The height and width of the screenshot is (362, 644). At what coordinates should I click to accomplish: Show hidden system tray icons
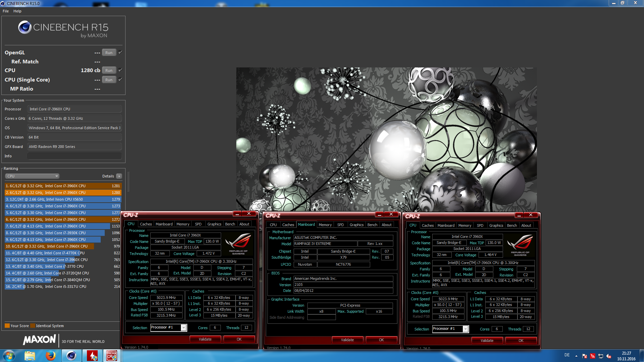[x=576, y=356]
